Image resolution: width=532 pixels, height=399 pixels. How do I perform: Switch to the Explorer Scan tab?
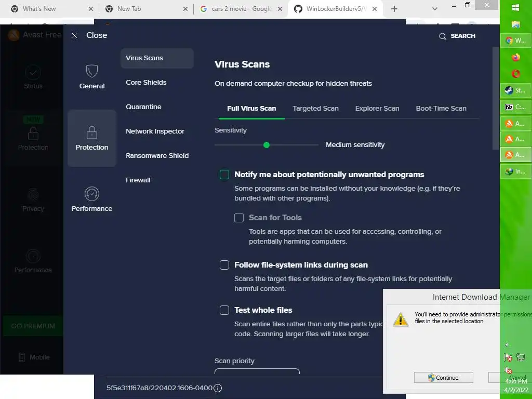[377, 109]
